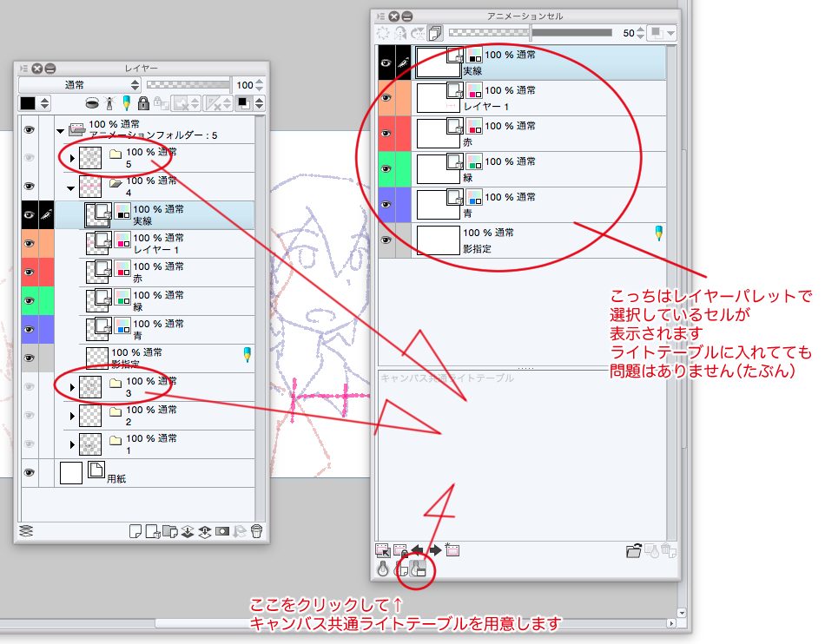Expand cel folder 3
Image resolution: width=825 pixels, height=644 pixels.
(72, 387)
